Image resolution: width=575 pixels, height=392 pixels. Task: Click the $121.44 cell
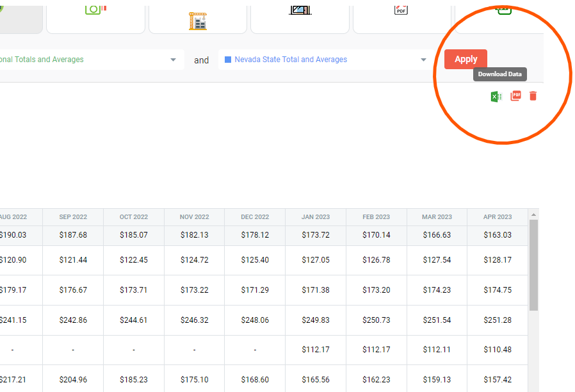(x=73, y=260)
